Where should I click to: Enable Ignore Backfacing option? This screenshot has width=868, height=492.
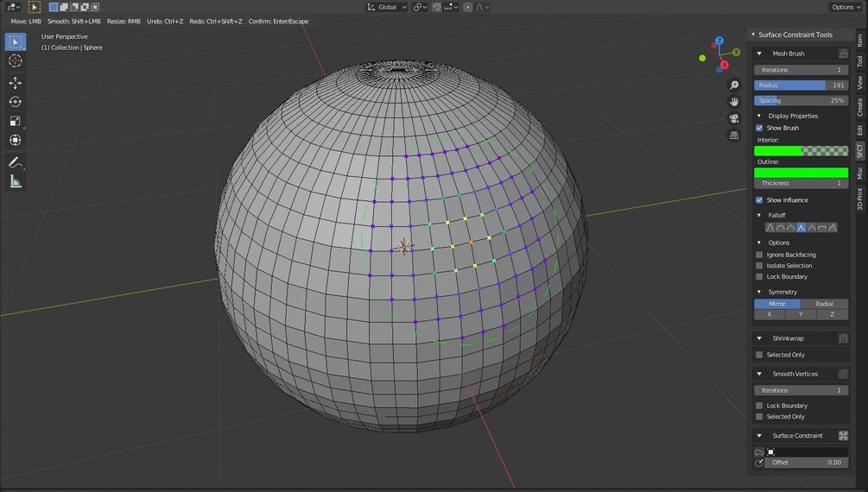pyautogui.click(x=759, y=255)
